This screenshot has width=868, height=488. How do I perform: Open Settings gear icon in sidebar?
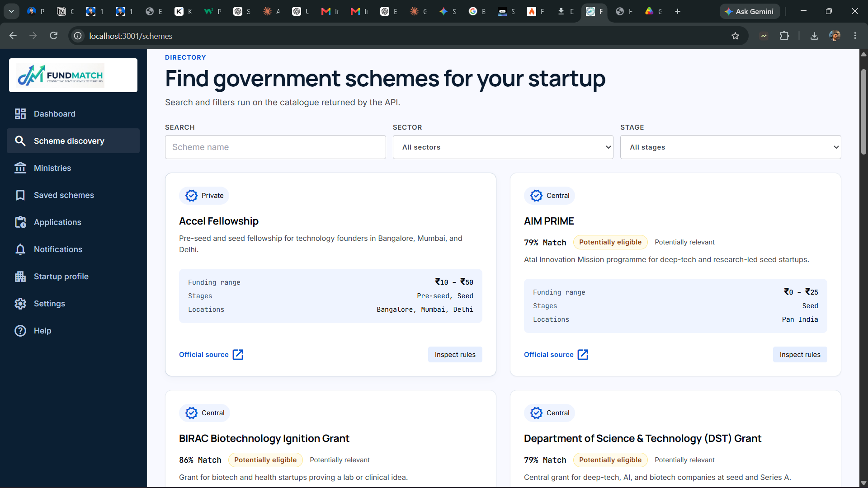[20, 304]
